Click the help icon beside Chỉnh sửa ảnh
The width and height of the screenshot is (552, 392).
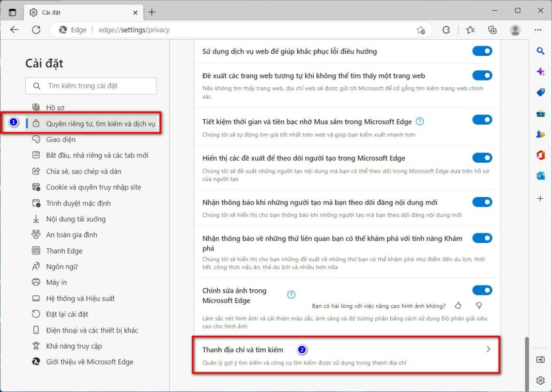pos(291,294)
